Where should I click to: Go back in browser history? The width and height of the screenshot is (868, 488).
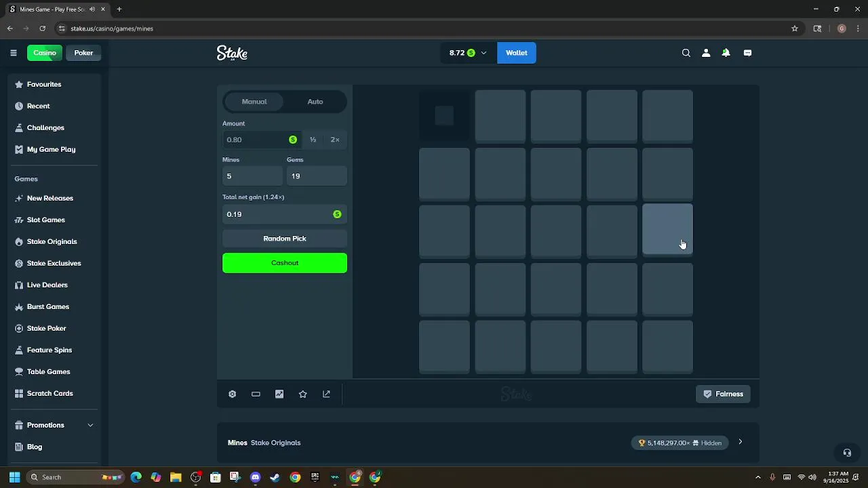coord(9,28)
